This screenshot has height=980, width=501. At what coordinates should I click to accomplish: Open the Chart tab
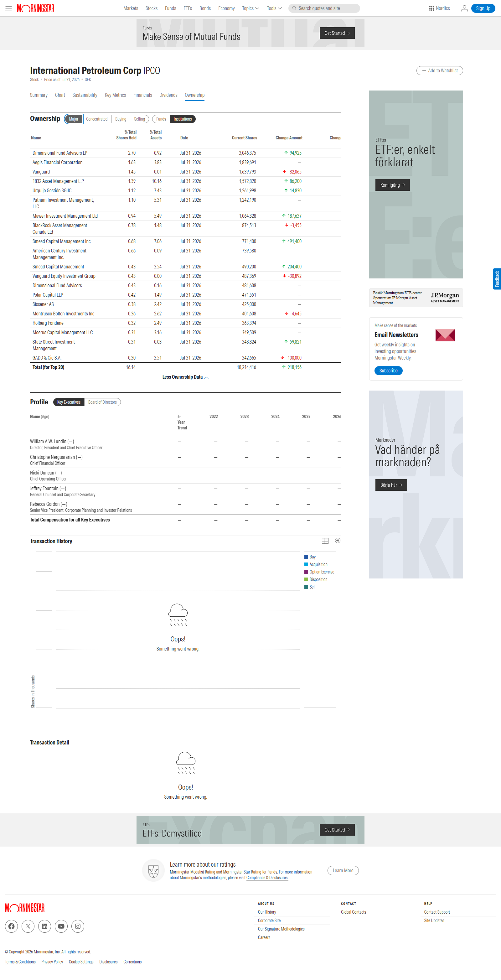(60, 95)
